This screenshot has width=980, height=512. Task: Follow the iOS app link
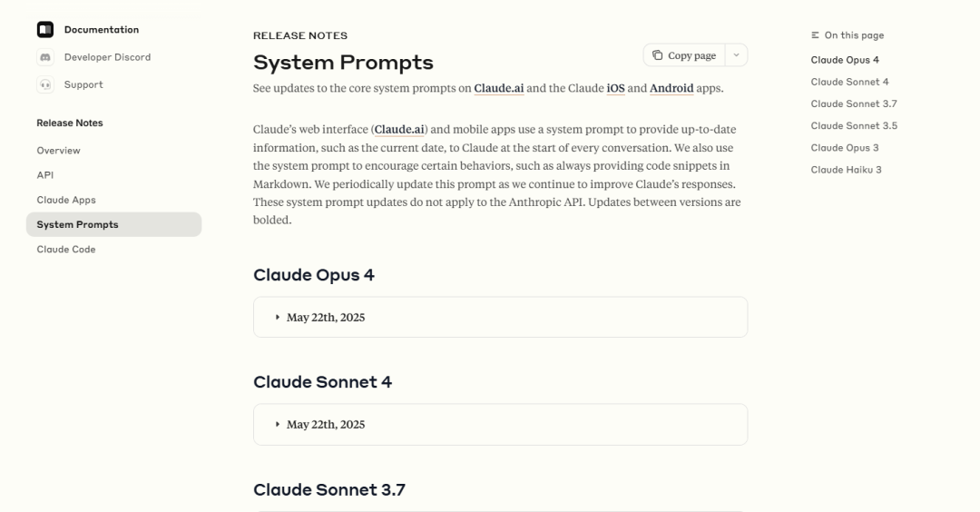pyautogui.click(x=615, y=88)
